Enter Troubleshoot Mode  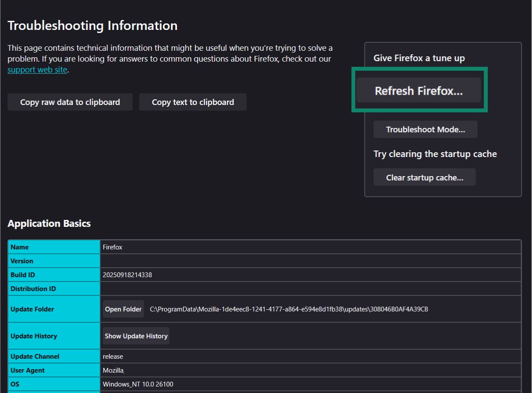point(425,129)
